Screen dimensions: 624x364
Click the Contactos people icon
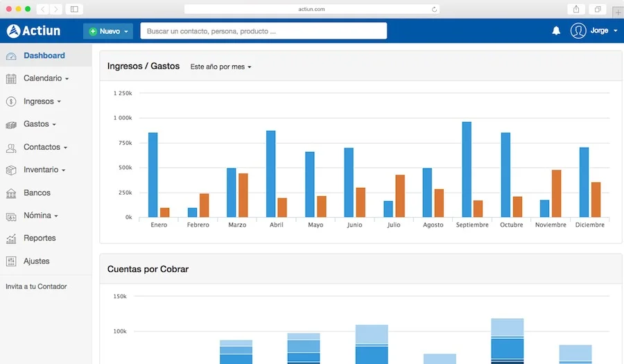11,148
